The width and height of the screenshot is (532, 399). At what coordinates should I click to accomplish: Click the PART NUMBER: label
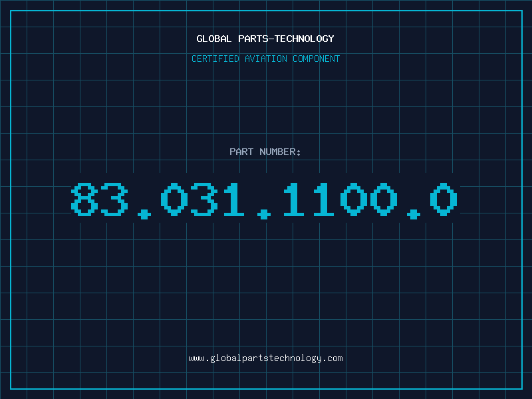click(265, 152)
